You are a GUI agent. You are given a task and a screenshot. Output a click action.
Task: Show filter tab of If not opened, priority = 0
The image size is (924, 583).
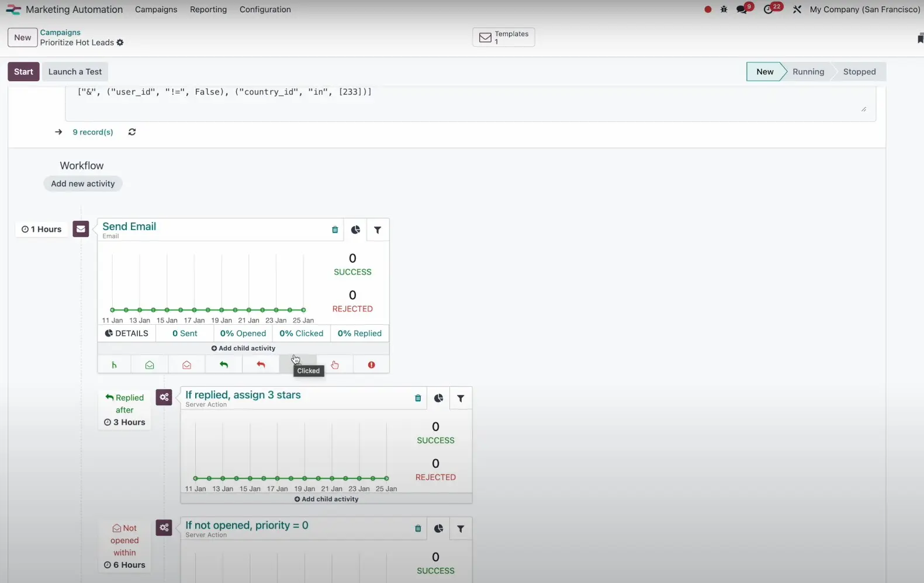coord(461,529)
